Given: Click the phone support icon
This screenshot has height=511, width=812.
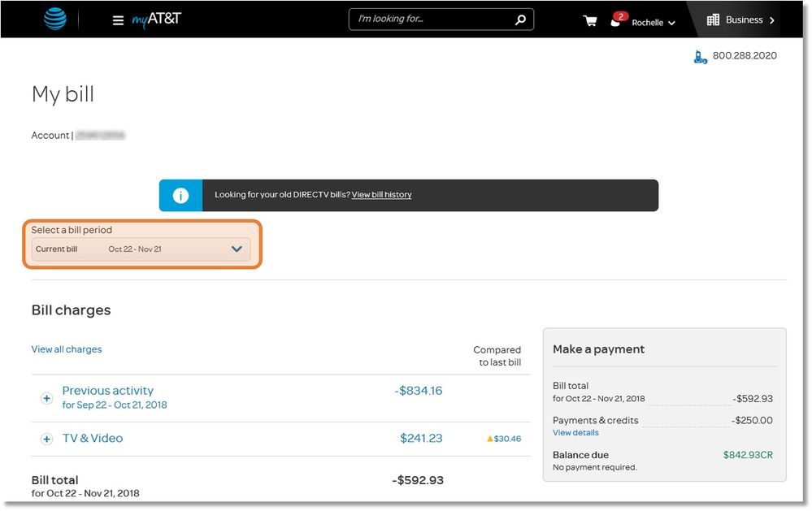Looking at the screenshot, I should click(700, 57).
